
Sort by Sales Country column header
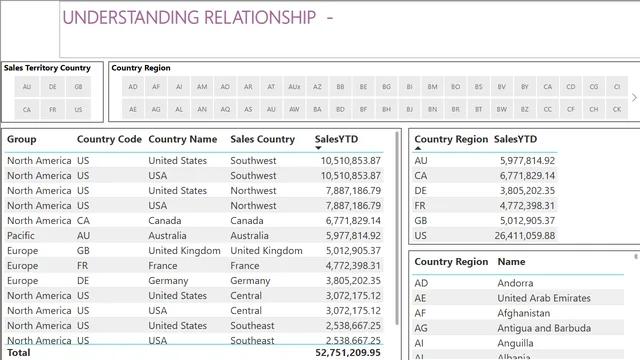click(262, 139)
